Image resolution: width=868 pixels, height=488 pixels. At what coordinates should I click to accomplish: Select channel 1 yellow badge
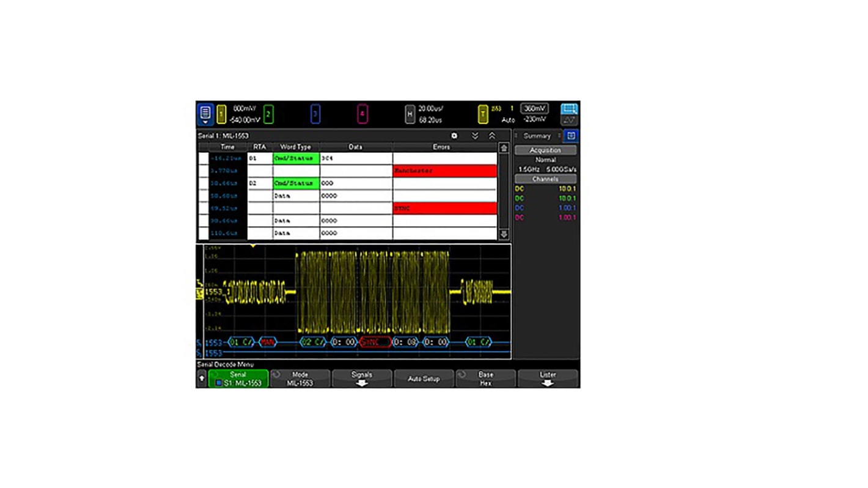[x=221, y=114]
